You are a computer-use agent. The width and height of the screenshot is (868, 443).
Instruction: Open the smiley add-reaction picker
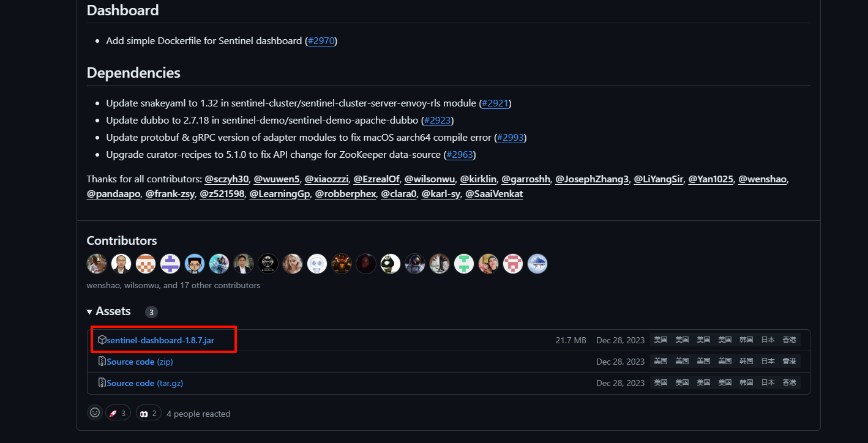tap(95, 413)
